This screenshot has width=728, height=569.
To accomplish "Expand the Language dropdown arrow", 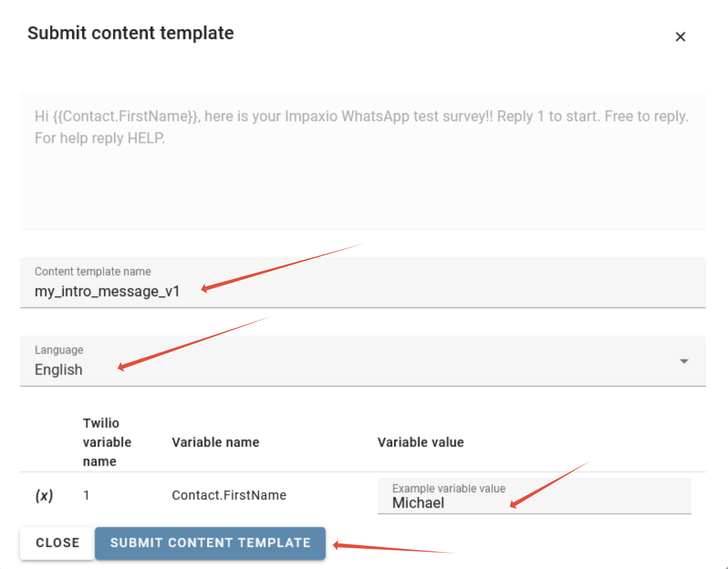I will (x=684, y=361).
